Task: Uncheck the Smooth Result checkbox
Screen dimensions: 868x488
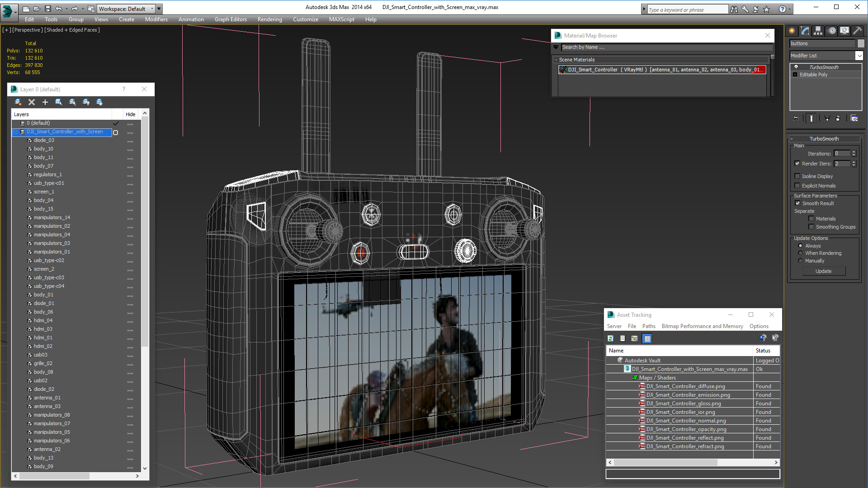Action: (x=797, y=203)
